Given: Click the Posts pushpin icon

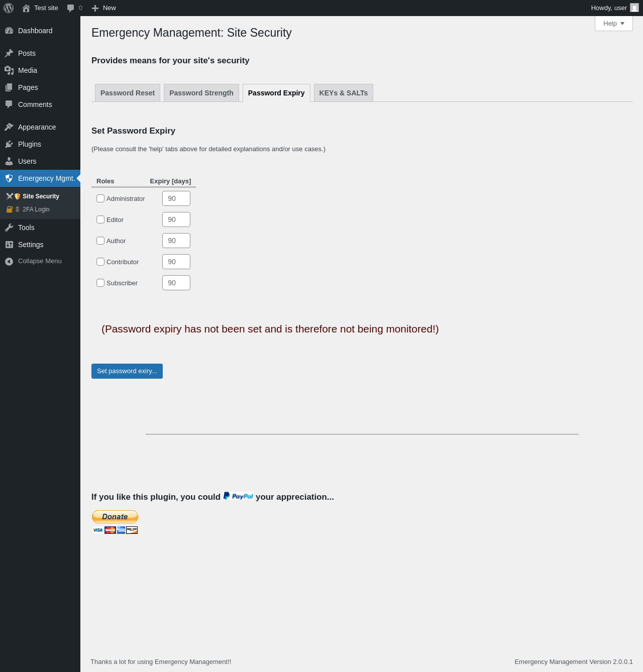Looking at the screenshot, I should click(x=9, y=53).
